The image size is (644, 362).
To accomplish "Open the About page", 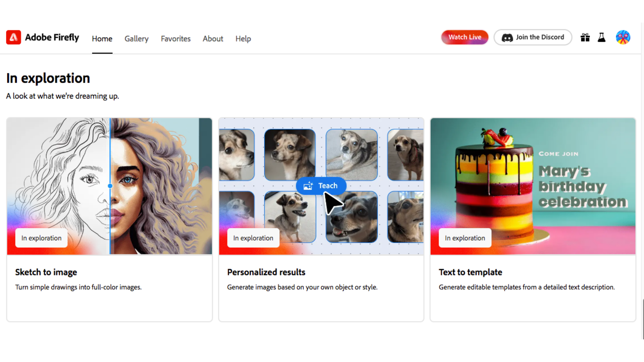I will click(x=213, y=39).
